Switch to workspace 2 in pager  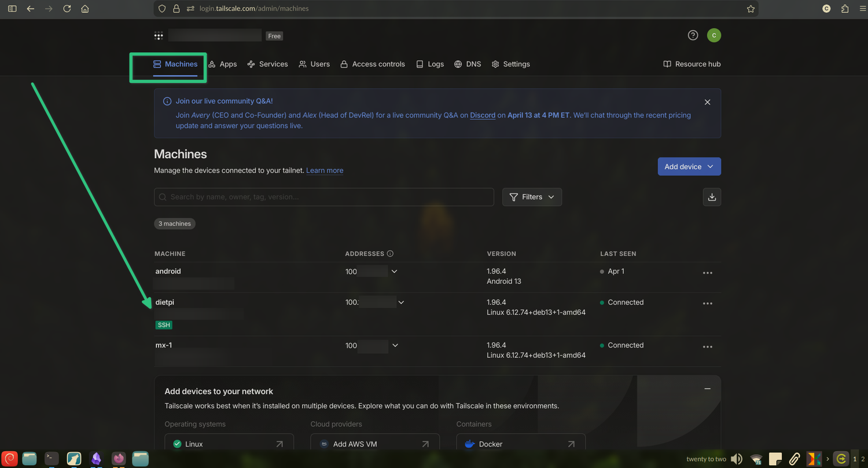863,459
